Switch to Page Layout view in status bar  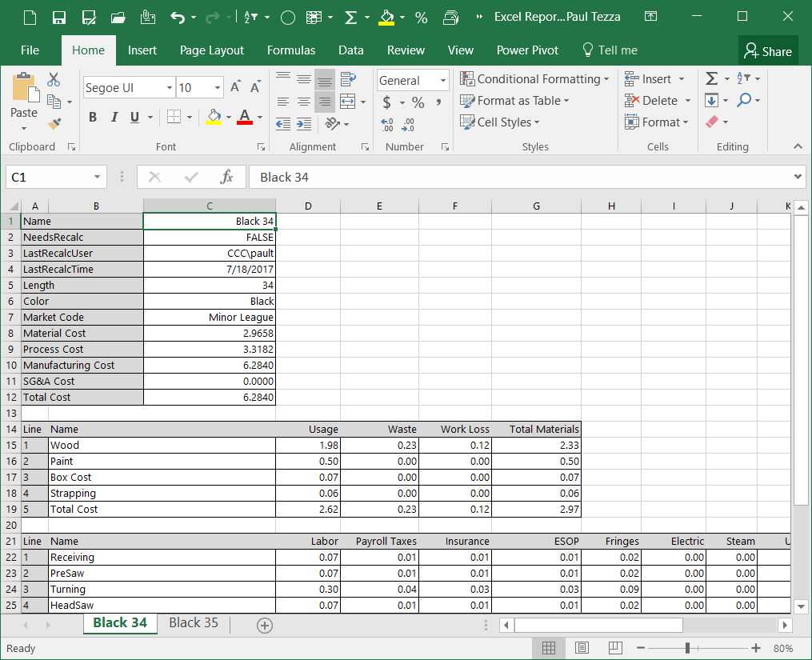point(582,647)
